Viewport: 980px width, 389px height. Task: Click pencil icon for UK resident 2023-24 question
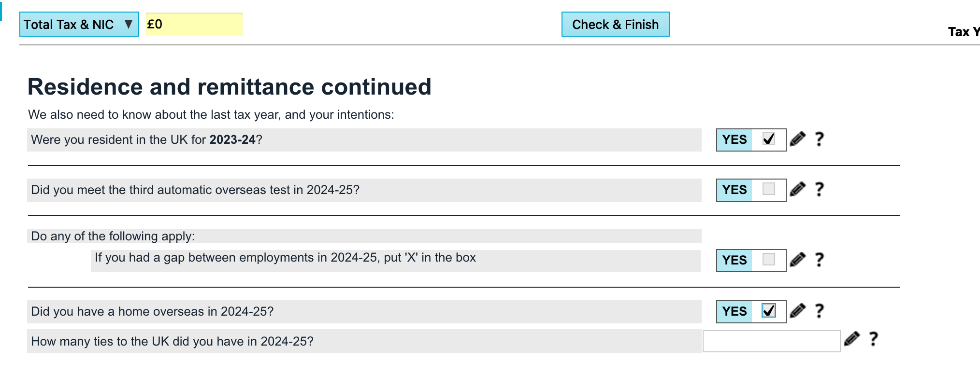797,139
